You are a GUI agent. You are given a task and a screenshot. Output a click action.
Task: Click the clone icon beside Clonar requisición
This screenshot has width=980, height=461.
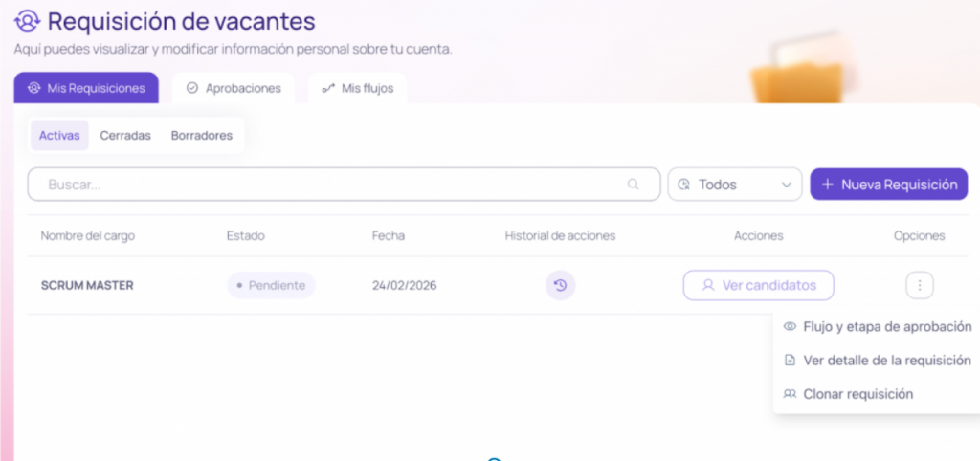point(790,394)
